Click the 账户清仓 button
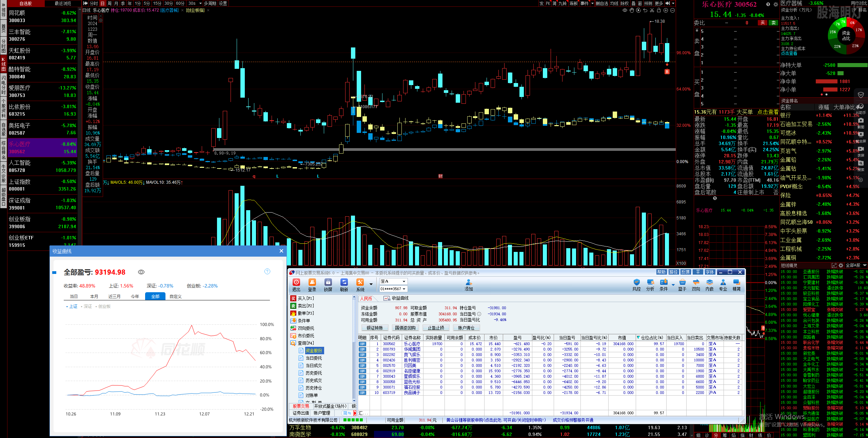Screen dimensions: 868x438 pos(466,328)
